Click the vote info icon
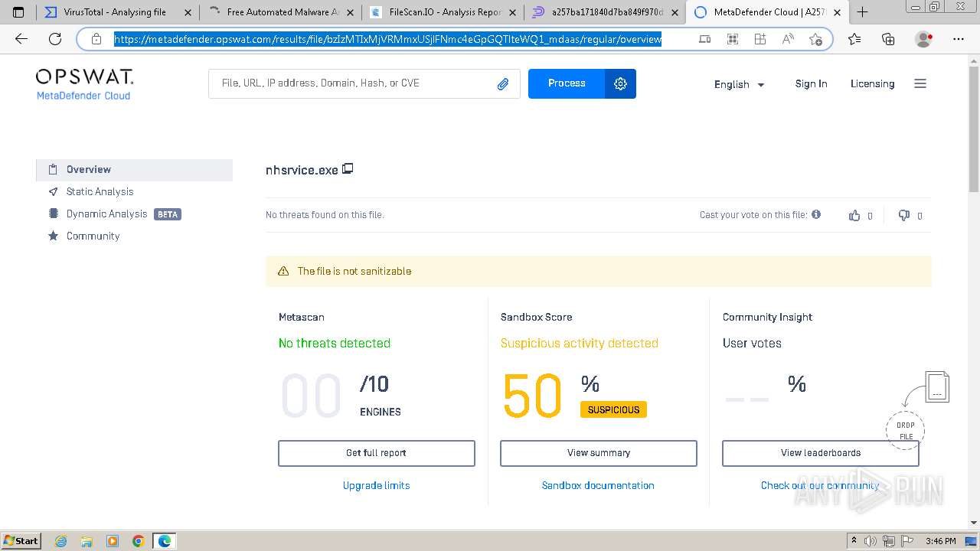 [816, 214]
